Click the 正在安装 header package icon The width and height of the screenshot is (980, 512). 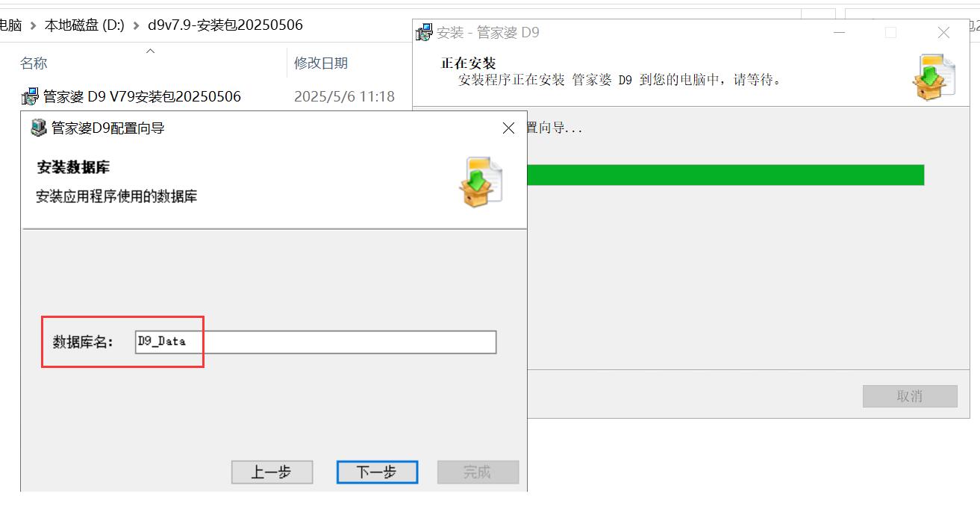(x=934, y=77)
